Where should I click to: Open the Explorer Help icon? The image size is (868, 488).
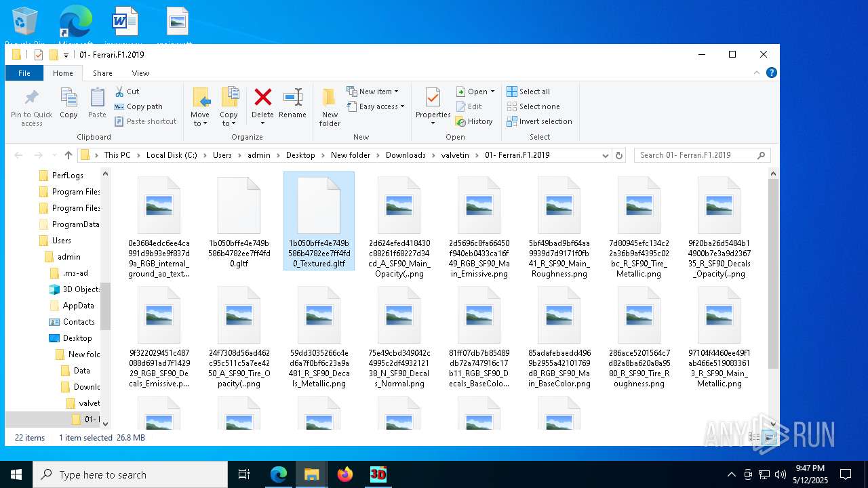[771, 73]
